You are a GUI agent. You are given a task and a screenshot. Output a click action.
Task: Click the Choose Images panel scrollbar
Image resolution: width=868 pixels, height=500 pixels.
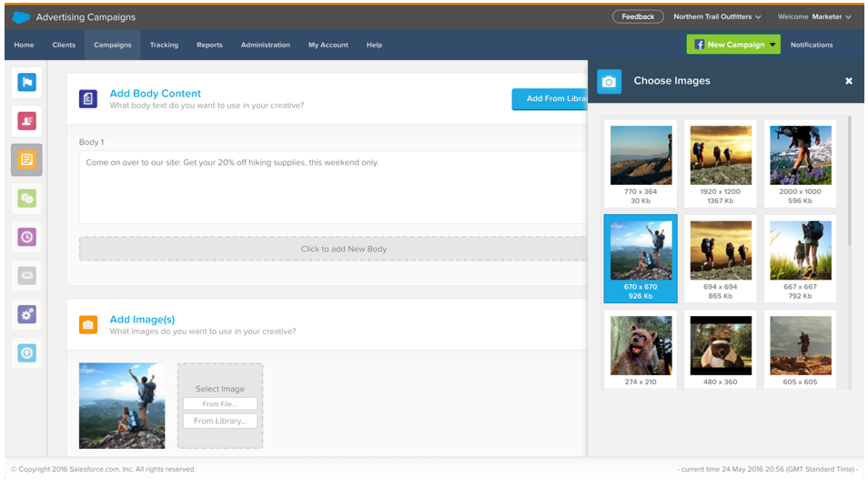pyautogui.click(x=849, y=181)
